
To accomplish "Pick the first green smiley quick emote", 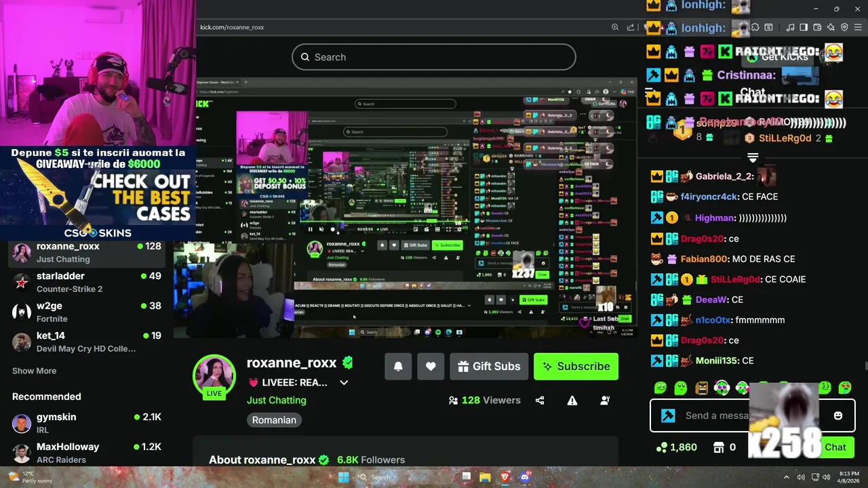I will pos(660,388).
